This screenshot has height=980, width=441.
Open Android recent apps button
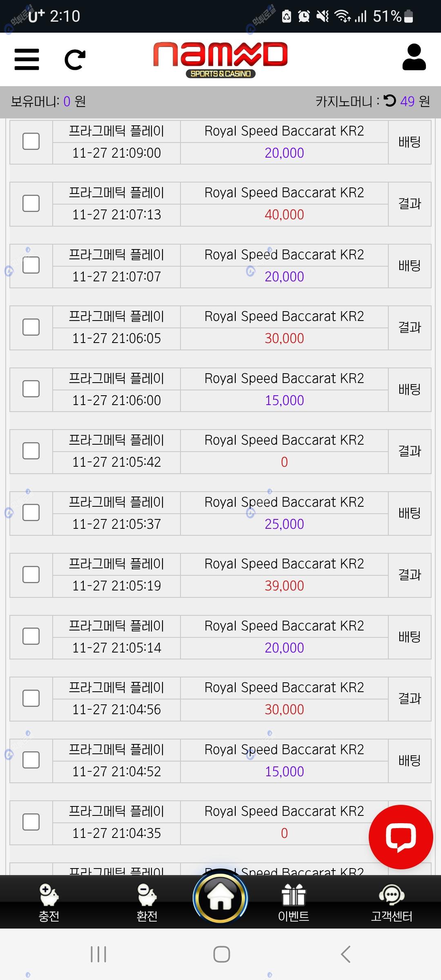(98, 954)
